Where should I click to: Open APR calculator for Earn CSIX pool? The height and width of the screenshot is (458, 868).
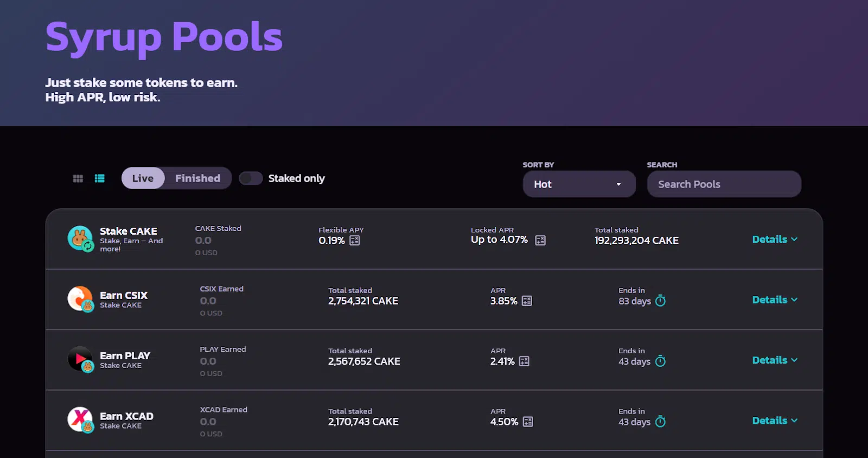[527, 301]
